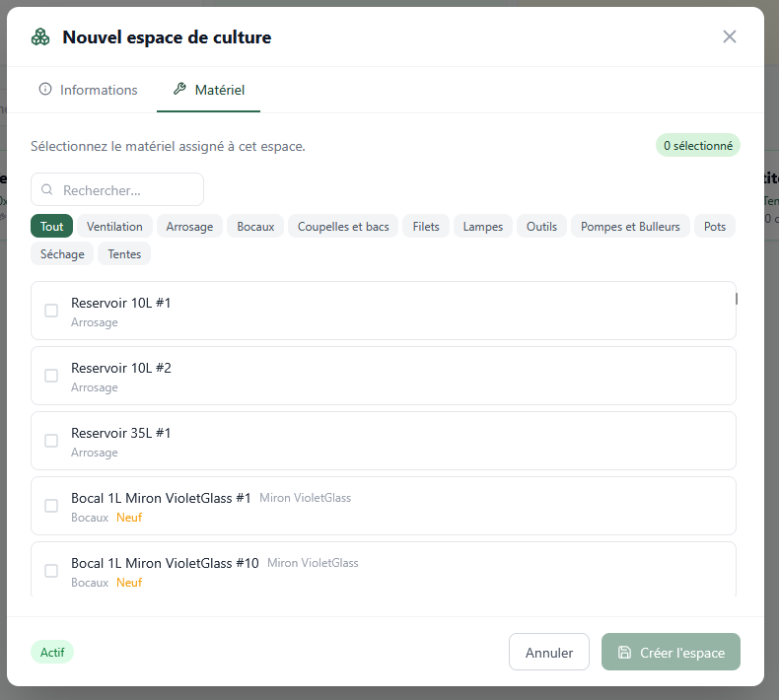Focus the Rechercher search field
The height and width of the screenshot is (700, 779).
coord(117,189)
